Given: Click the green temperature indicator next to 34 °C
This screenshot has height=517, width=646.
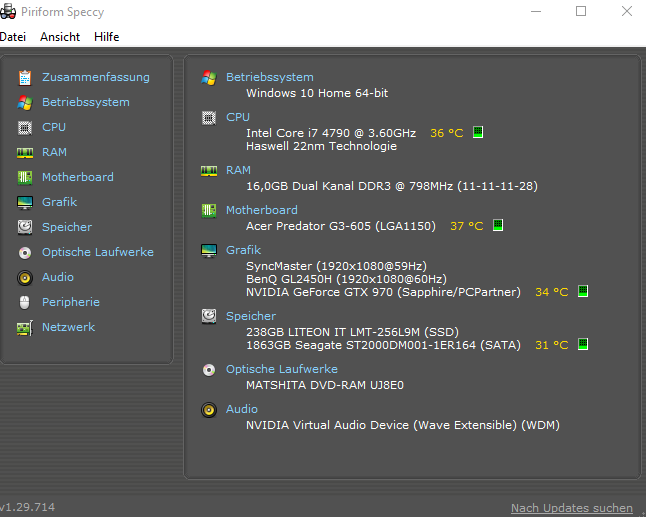Looking at the screenshot, I should click(x=583, y=291).
